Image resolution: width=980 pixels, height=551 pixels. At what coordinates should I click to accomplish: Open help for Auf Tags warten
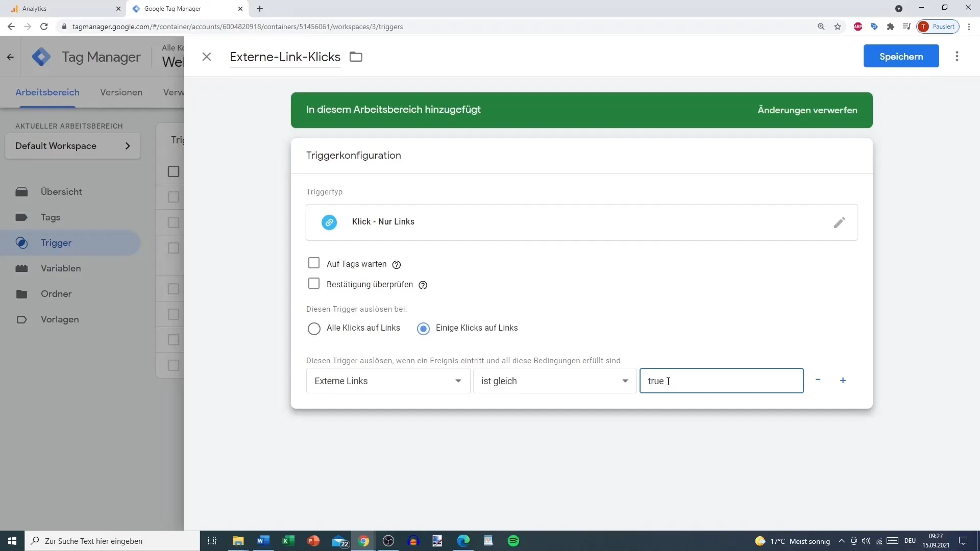[397, 264]
